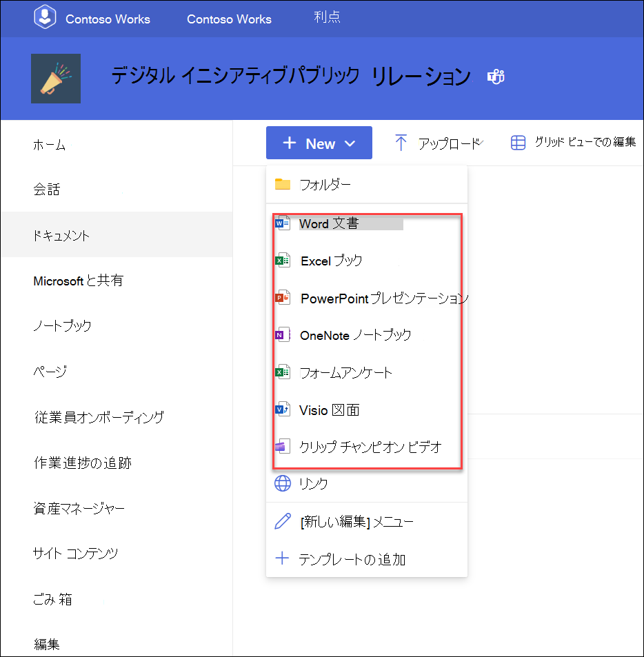Screen dimensions: 644x657
Task: Click the Excel workbook icon in the menu
Action: (283, 261)
